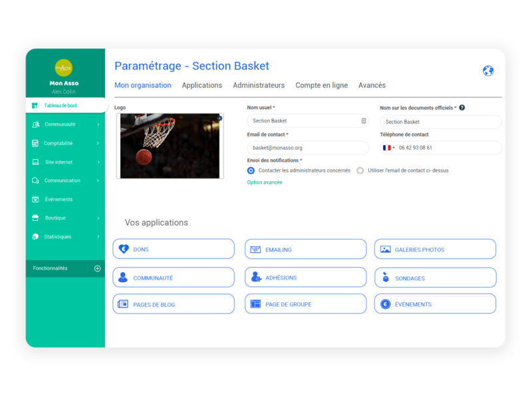Click the Fonctionnalités sidebar label
This screenshot has width=532, height=398.
(51, 268)
